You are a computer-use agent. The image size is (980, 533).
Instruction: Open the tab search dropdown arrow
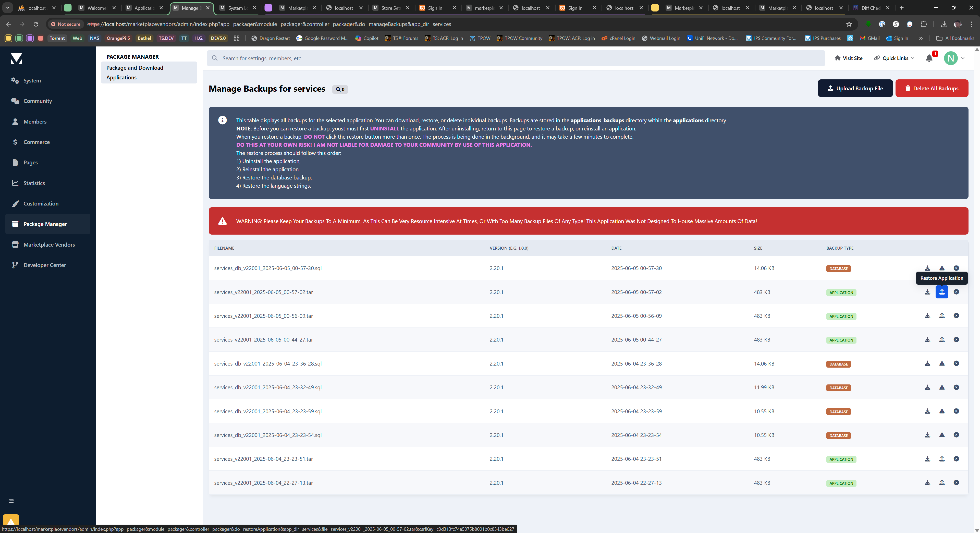[8, 8]
